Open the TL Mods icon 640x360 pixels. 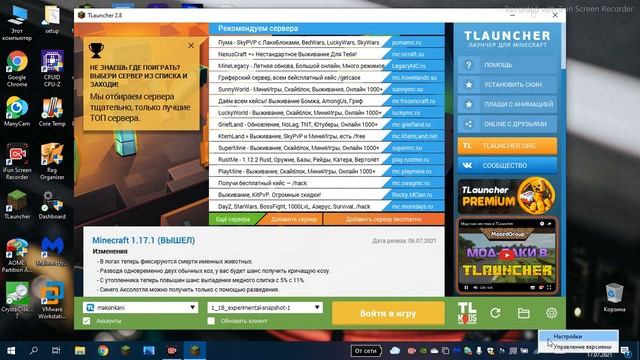pos(467,313)
